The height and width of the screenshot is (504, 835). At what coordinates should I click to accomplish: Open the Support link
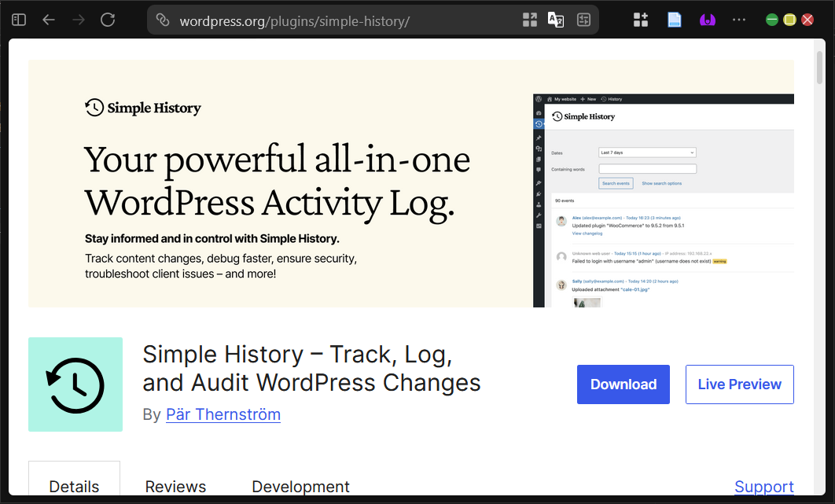pyautogui.click(x=764, y=487)
